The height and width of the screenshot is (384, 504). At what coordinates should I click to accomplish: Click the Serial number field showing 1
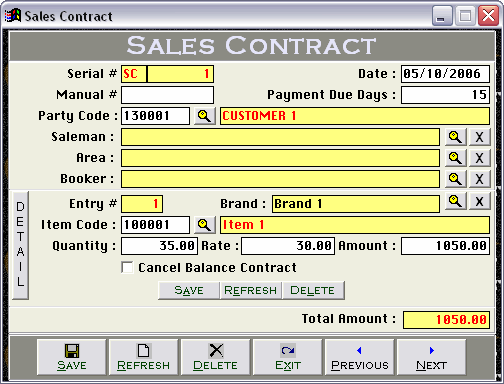(x=180, y=74)
